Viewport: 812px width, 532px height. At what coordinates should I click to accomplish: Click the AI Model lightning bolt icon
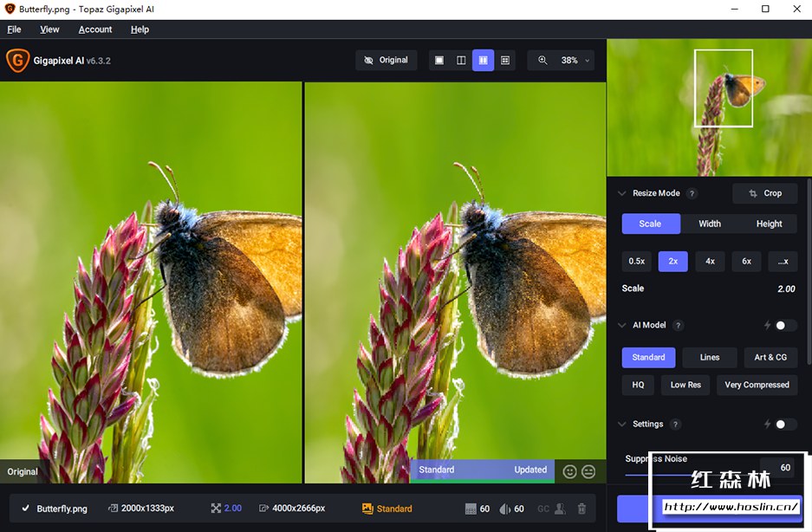pos(768,325)
